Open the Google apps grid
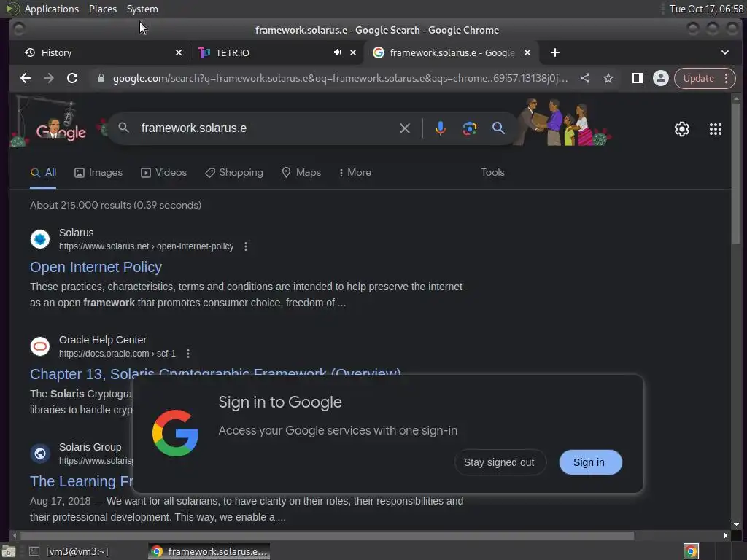The image size is (747, 560). click(715, 129)
